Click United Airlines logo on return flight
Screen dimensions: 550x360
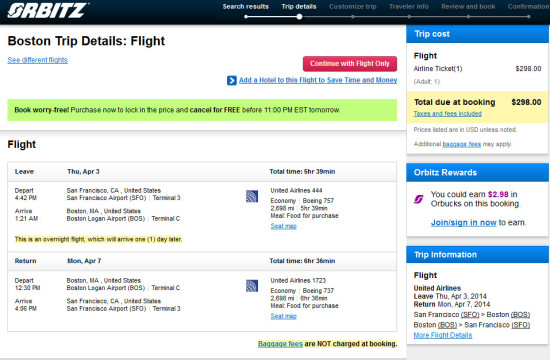[x=252, y=286]
